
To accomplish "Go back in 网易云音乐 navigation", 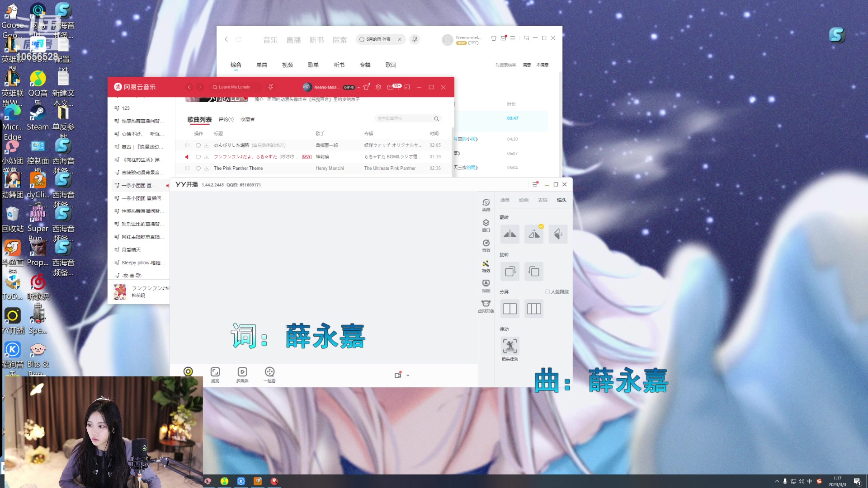I will click(189, 87).
